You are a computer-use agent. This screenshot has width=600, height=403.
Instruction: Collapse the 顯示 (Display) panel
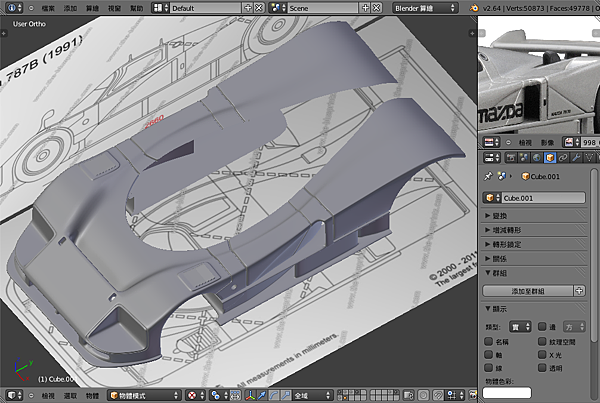click(x=534, y=308)
